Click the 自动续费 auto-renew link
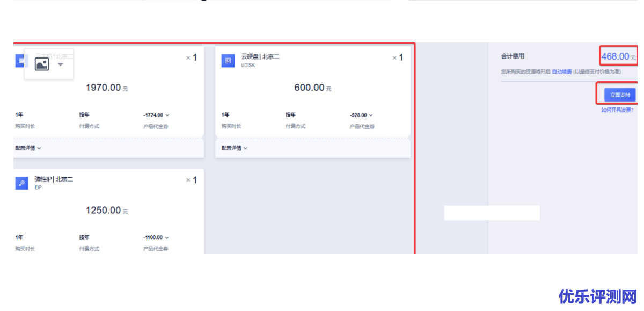The width and height of the screenshot is (644, 311). pyautogui.click(x=562, y=71)
